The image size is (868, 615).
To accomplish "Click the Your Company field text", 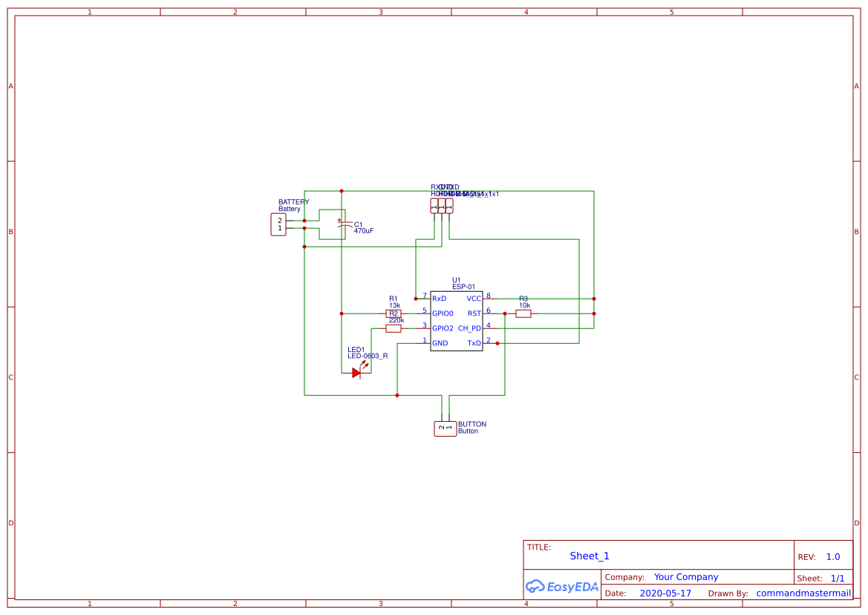I will pyautogui.click(x=685, y=576).
